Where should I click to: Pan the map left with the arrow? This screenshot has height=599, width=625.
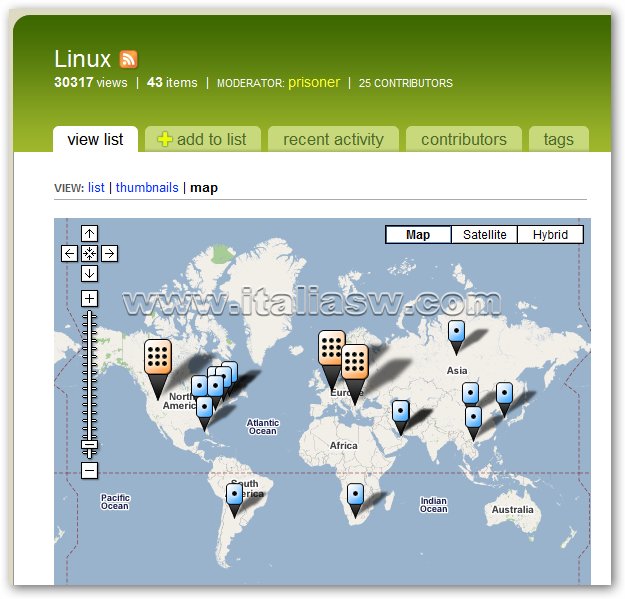[x=69, y=253]
